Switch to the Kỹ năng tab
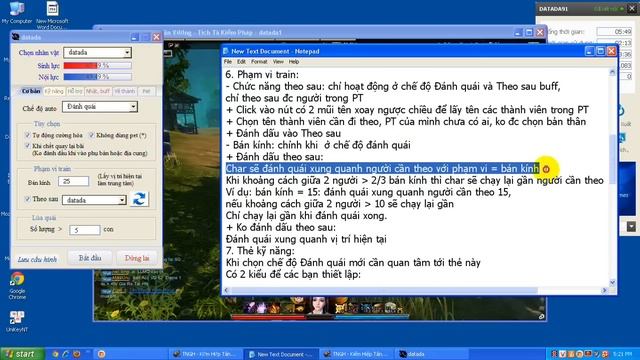The width and height of the screenshot is (640, 360). 54,91
